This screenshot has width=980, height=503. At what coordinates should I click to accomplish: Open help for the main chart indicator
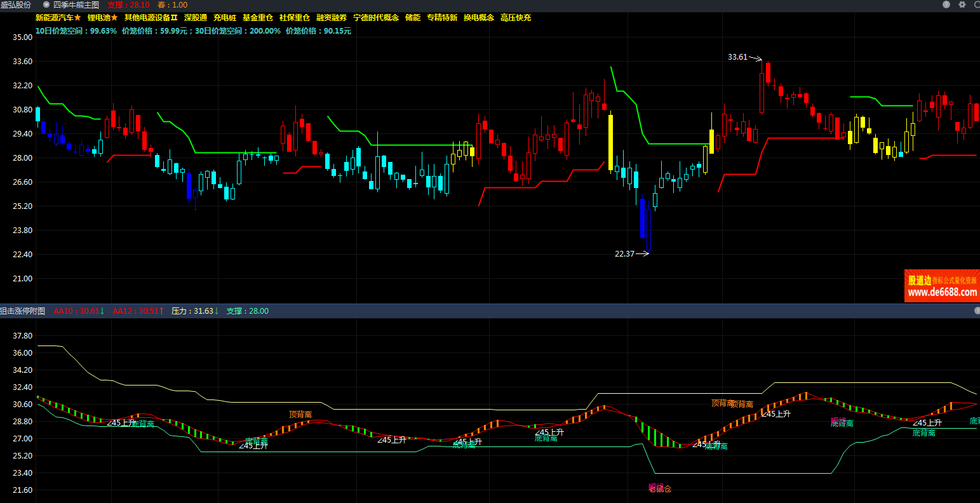[x=946, y=4]
